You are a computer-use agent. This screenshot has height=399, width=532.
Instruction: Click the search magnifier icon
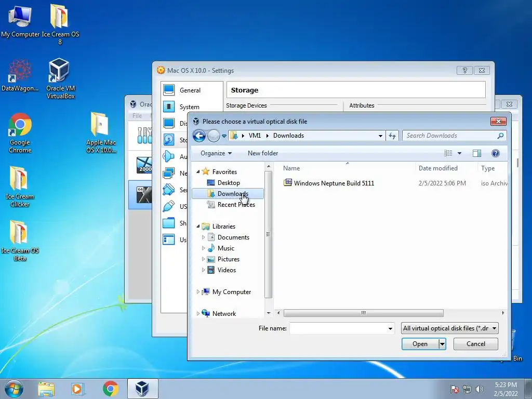[500, 136]
